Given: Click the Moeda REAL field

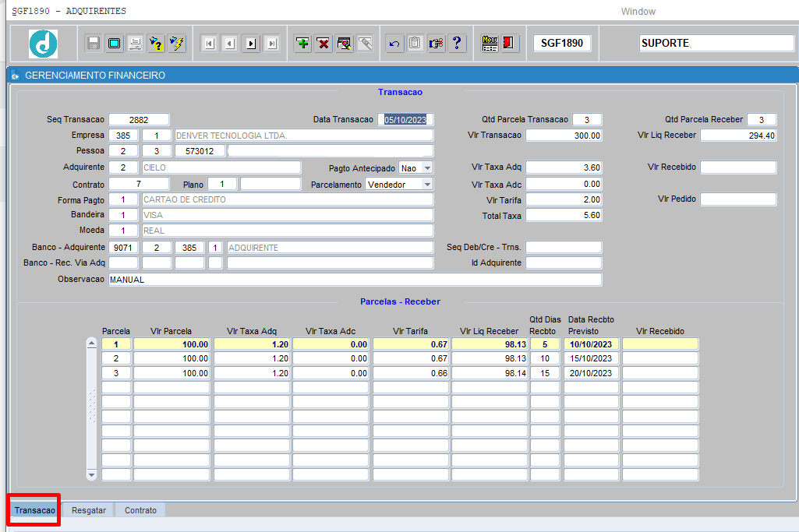Looking at the screenshot, I should coord(288,231).
